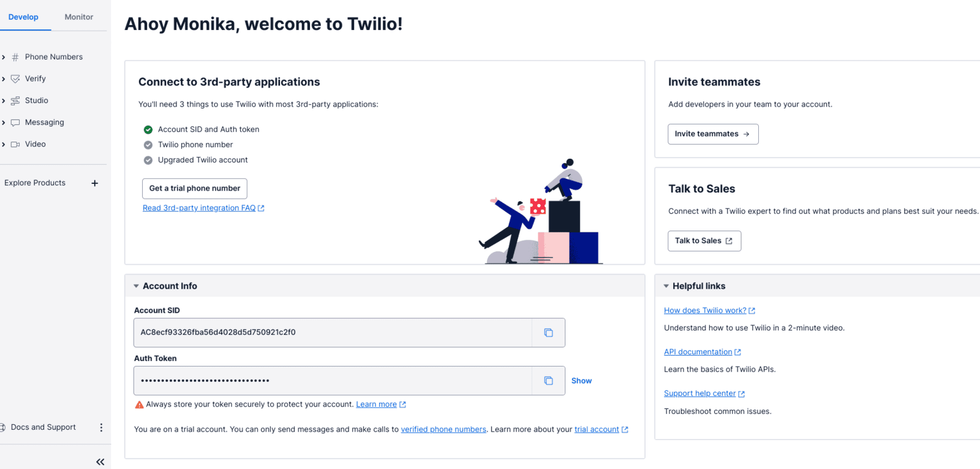This screenshot has width=980, height=469.
Task: Click the Upgraded Twilio account checkmark
Action: (148, 160)
